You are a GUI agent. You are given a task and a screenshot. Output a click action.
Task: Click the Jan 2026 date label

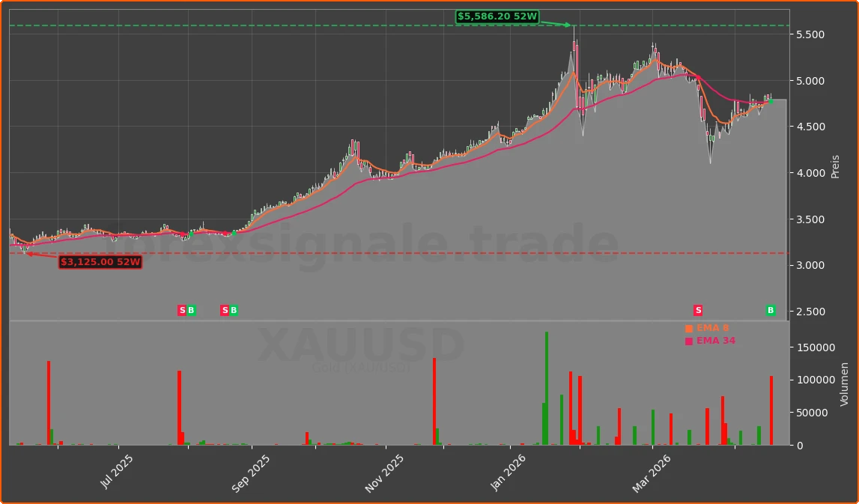(x=508, y=473)
